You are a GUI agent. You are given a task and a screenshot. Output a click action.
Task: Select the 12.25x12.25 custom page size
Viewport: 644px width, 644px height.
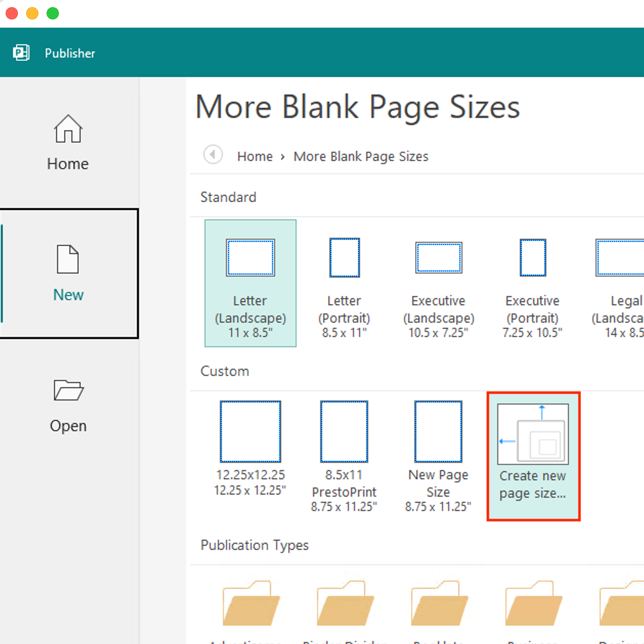[x=250, y=450]
